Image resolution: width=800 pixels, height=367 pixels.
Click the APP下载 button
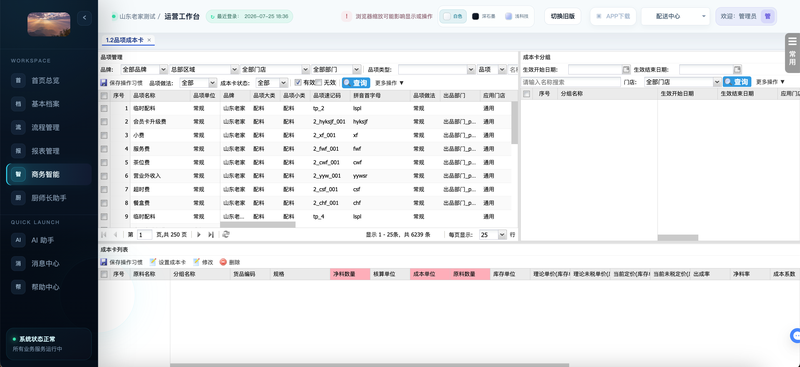click(613, 16)
